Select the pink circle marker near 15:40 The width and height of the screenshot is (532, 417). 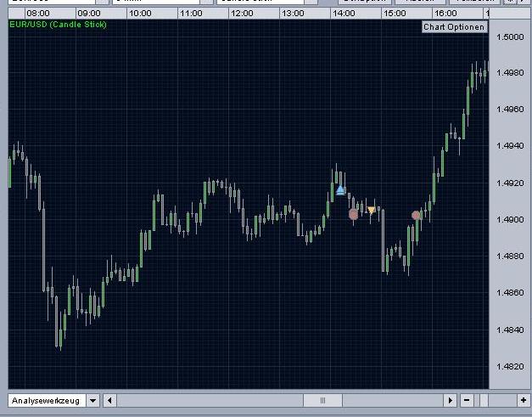(x=416, y=215)
